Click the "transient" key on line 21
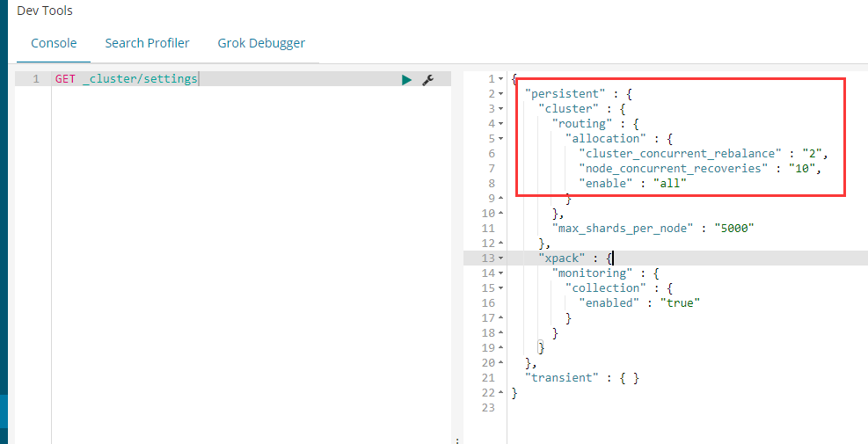The image size is (868, 444). click(x=562, y=377)
